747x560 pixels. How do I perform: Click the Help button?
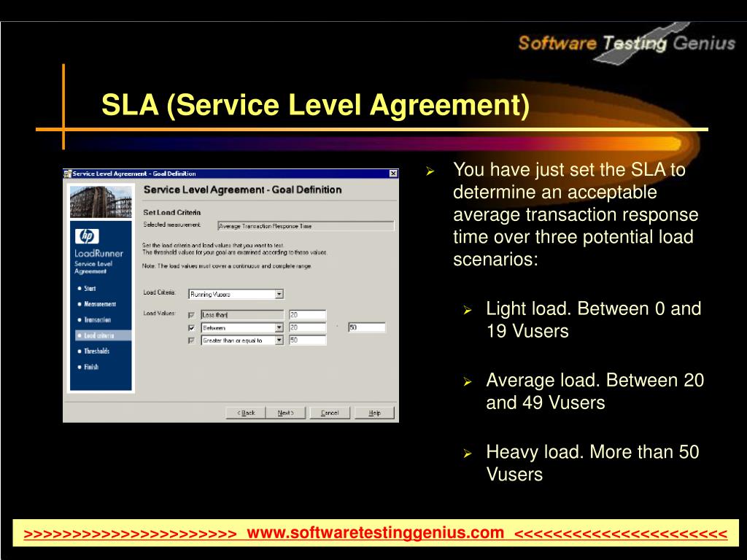[x=374, y=413]
